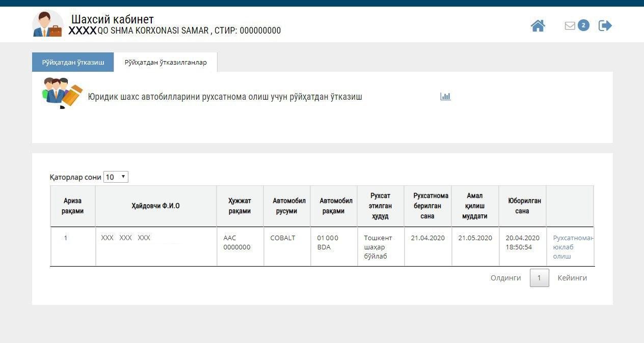Click the Шахсий кабинет title
This screenshot has height=343, width=644.
click(x=112, y=19)
